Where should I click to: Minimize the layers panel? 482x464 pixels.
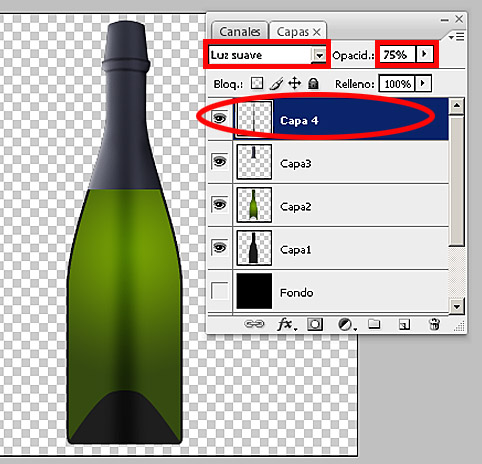(x=444, y=20)
